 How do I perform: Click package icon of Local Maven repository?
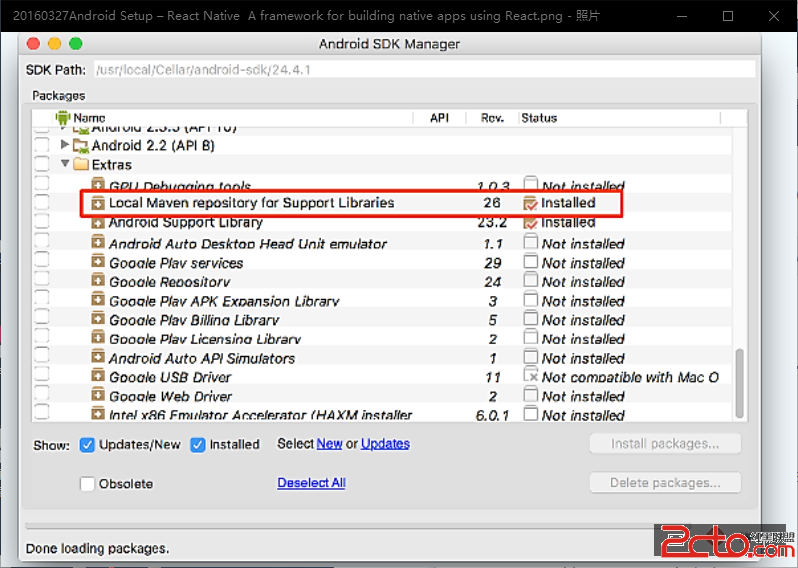(98, 203)
